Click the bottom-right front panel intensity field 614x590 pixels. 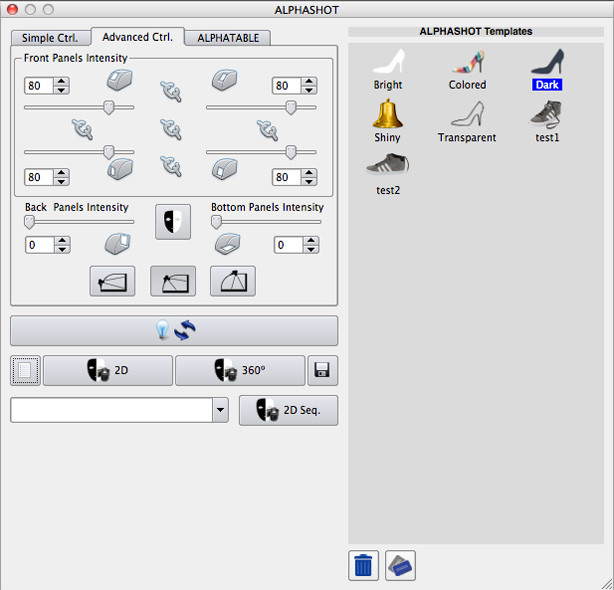(287, 177)
